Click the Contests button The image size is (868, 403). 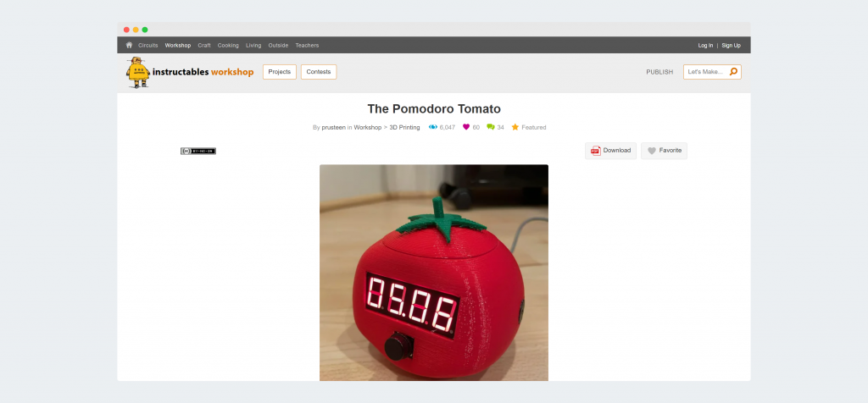point(319,72)
